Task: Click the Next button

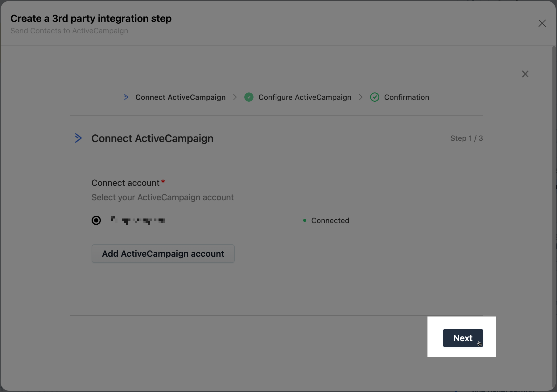Action: [x=463, y=338]
